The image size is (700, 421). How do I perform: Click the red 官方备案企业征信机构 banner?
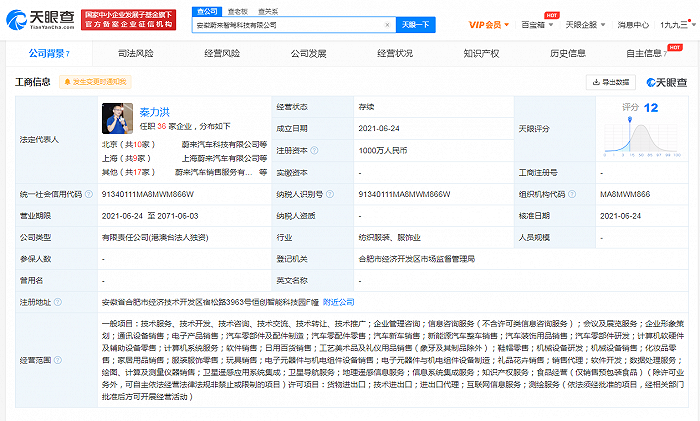[x=129, y=20]
